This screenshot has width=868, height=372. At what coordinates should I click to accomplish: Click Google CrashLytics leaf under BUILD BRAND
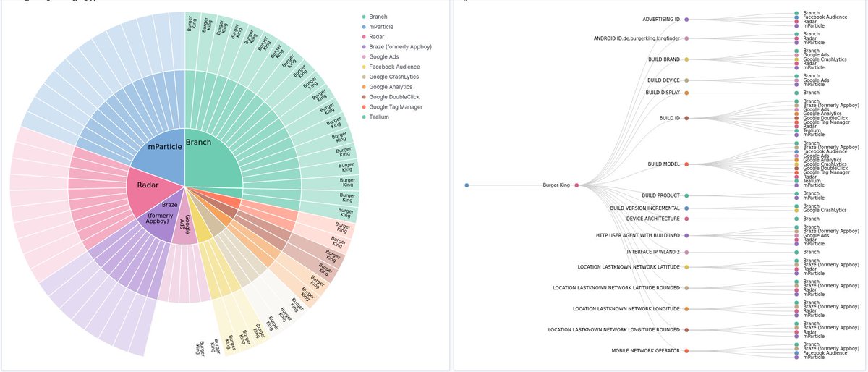tap(796, 59)
